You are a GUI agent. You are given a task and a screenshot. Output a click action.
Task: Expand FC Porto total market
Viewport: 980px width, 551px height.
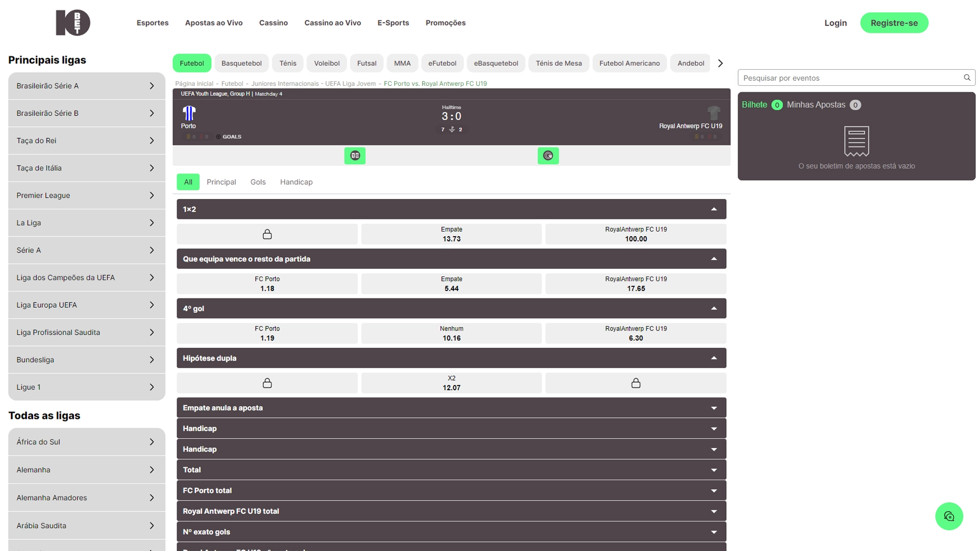pos(451,490)
